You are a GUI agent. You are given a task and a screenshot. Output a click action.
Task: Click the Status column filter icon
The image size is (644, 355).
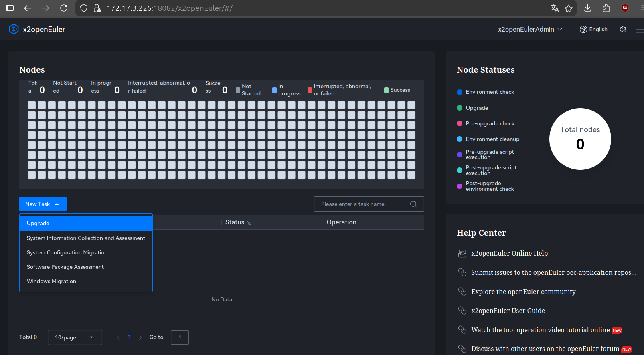[x=249, y=223]
